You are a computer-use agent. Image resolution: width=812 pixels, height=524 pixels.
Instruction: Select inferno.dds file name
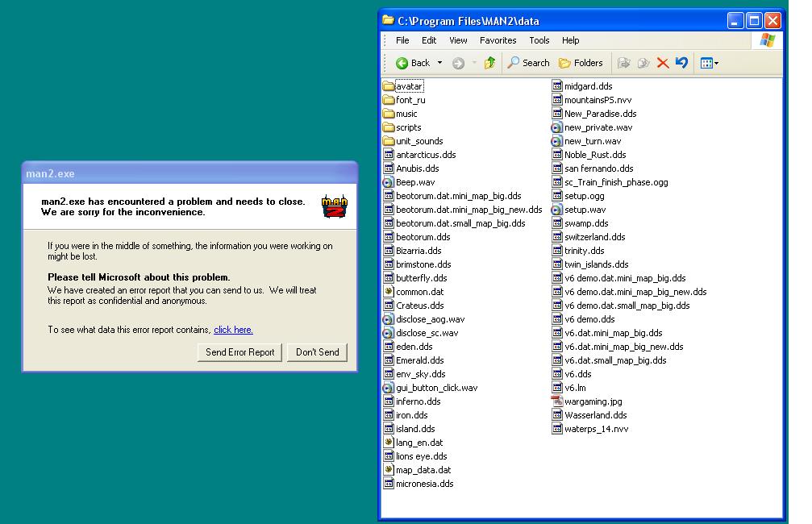pyautogui.click(x=418, y=401)
